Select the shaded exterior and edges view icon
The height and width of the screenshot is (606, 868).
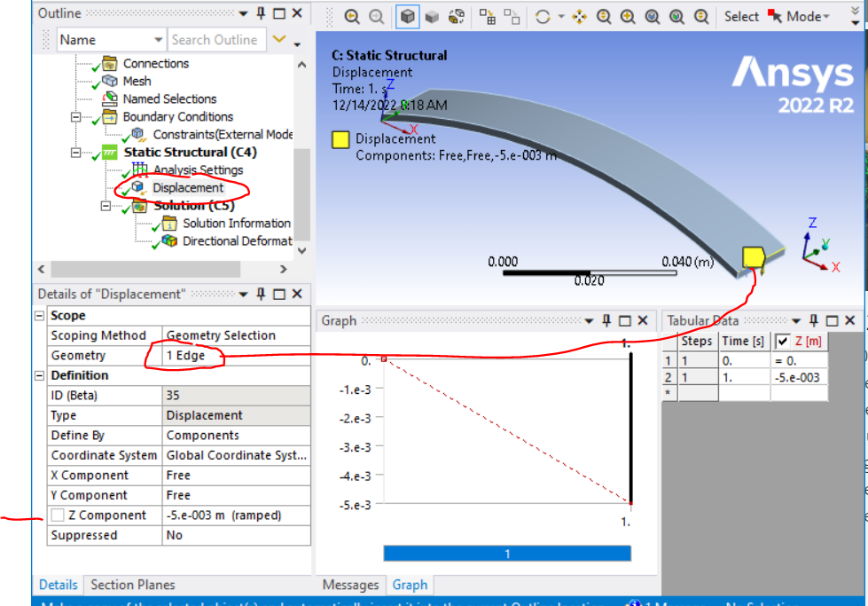click(408, 16)
